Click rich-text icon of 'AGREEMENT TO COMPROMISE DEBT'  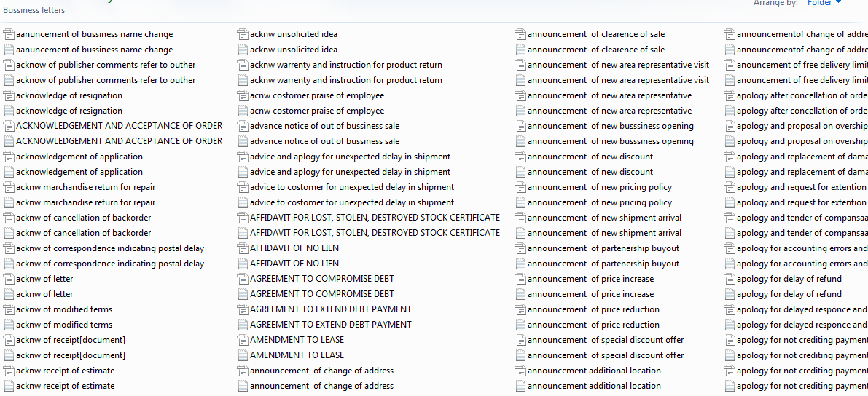pyautogui.click(x=243, y=279)
